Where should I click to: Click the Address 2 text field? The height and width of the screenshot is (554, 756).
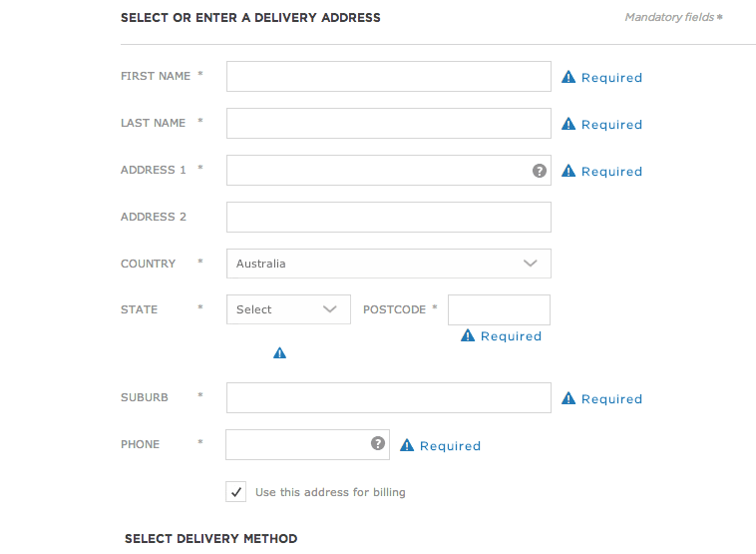click(388, 217)
